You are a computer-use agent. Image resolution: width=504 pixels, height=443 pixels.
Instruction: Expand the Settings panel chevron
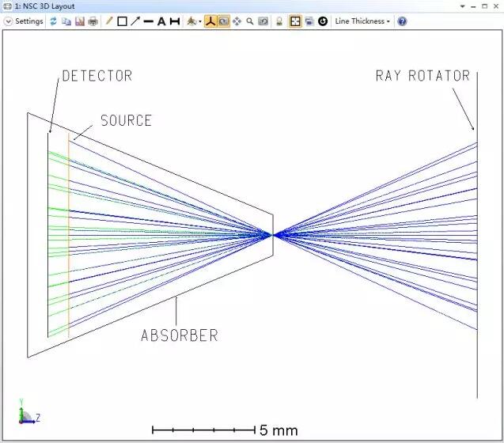8,21
